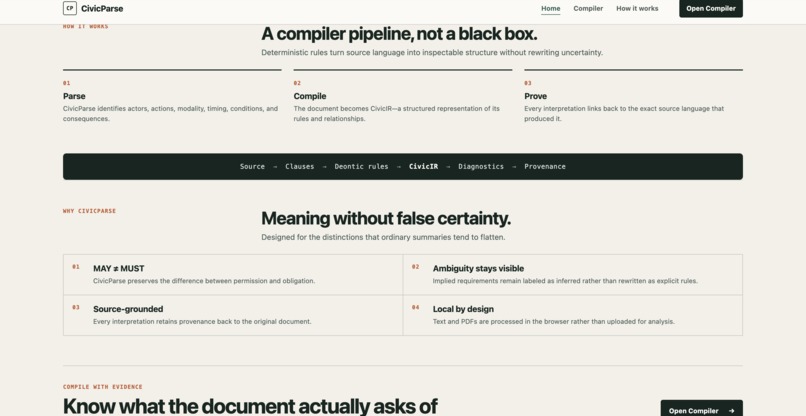The image size is (806, 416).
Task: Click the CP logo icon
Action: (70, 8)
